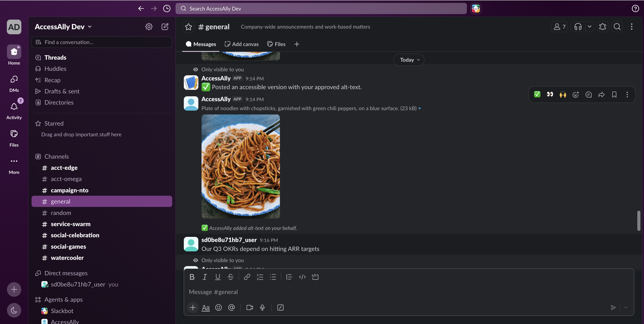
Task: Open Drafts & sent
Action: point(102,91)
